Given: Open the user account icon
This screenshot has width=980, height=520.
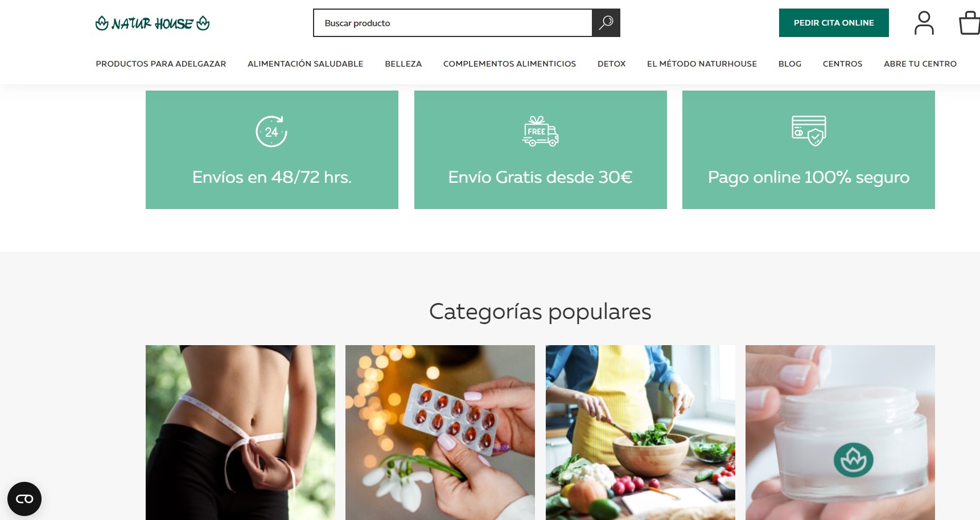Looking at the screenshot, I should pos(924,23).
